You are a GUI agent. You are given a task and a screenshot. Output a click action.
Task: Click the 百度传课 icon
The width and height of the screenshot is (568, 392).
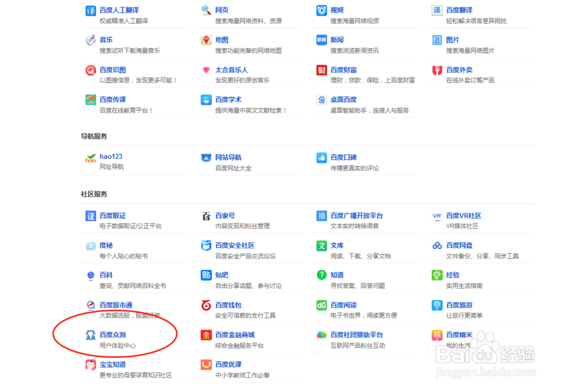click(90, 99)
